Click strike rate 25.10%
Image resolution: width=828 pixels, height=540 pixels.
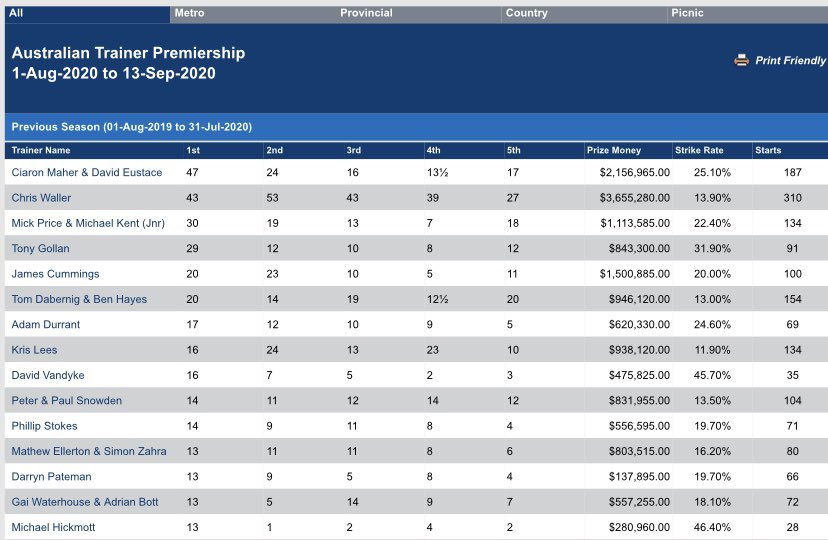coord(712,172)
